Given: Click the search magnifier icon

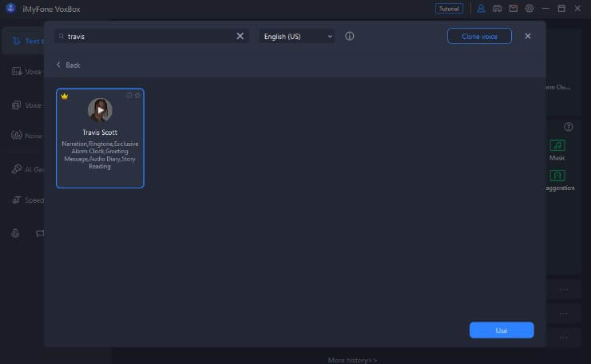Looking at the screenshot, I should [61, 36].
